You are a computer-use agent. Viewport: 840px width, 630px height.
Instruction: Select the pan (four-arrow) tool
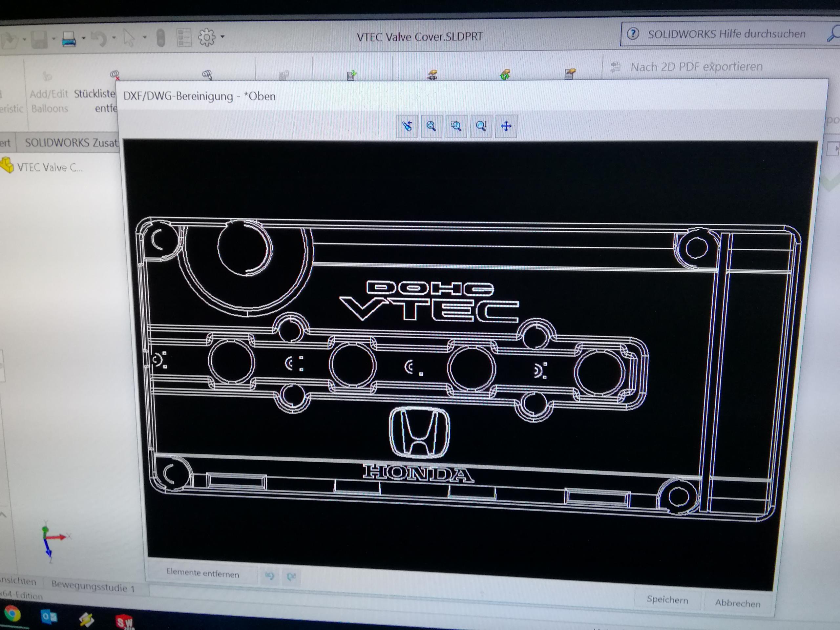pos(506,126)
